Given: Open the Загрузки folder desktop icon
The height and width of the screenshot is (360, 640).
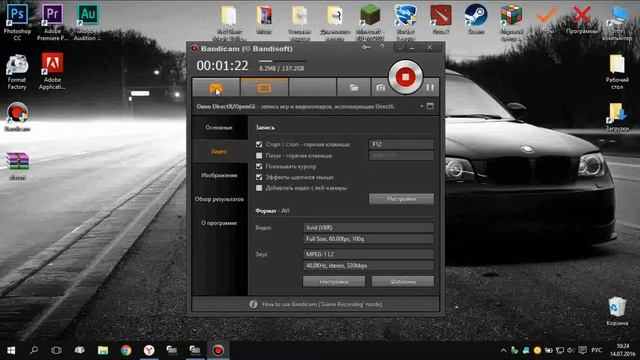Looking at the screenshot, I should coord(617,117).
